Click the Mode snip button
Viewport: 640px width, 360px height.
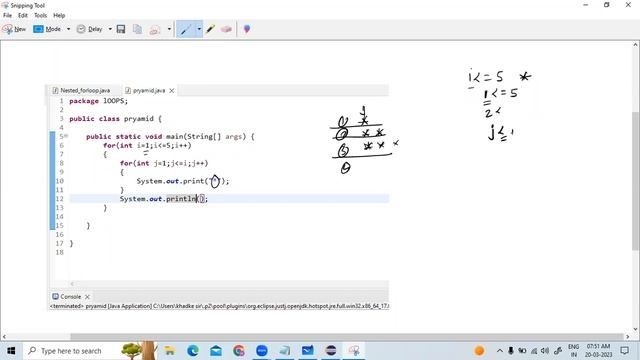[x=47, y=29]
